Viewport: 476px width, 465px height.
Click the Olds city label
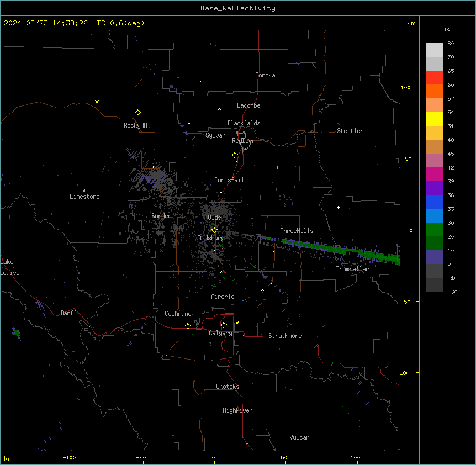[214, 218]
